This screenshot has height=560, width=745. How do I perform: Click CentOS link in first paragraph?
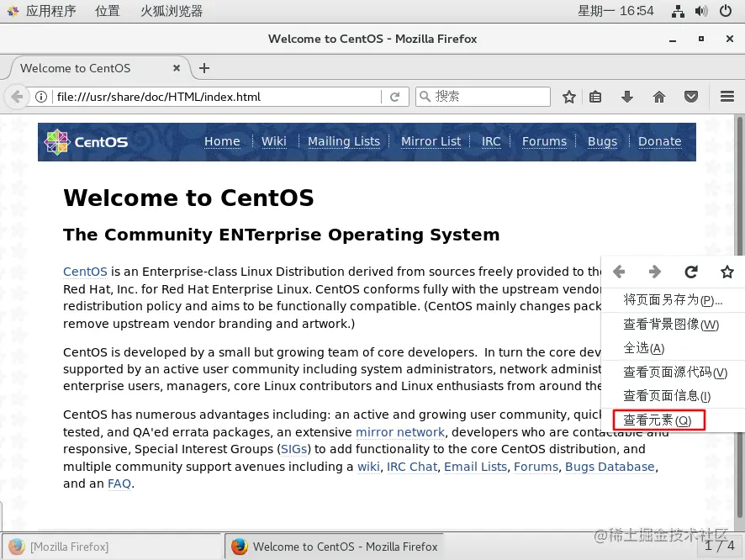click(x=85, y=272)
